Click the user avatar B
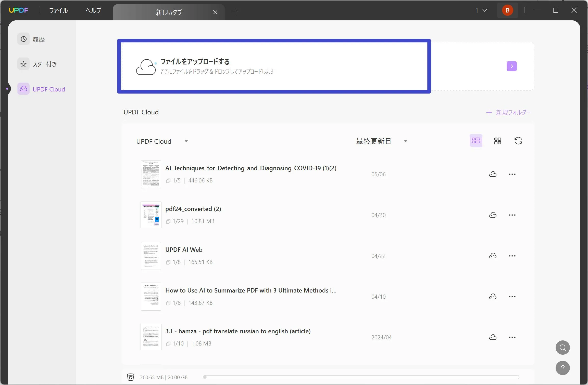 point(507,10)
